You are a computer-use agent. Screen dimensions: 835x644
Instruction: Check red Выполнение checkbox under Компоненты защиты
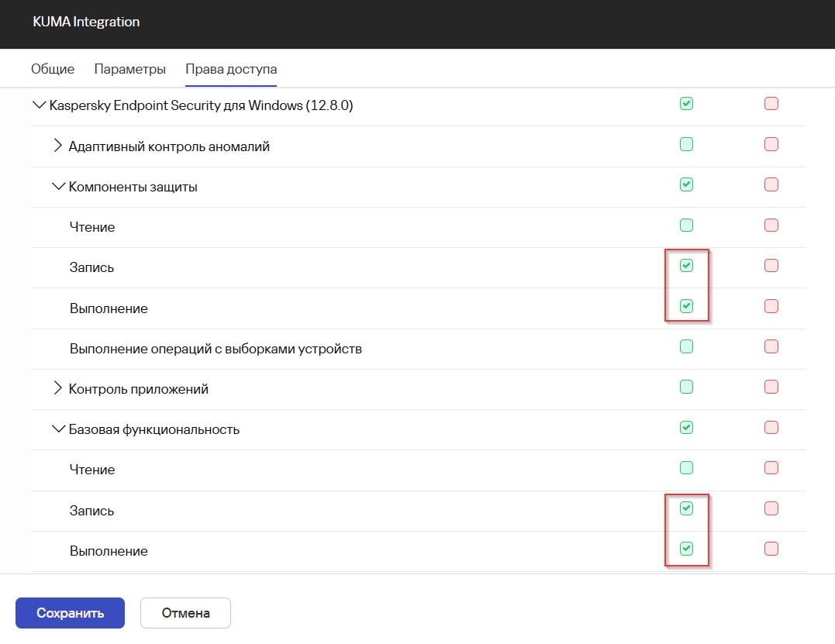tap(771, 306)
